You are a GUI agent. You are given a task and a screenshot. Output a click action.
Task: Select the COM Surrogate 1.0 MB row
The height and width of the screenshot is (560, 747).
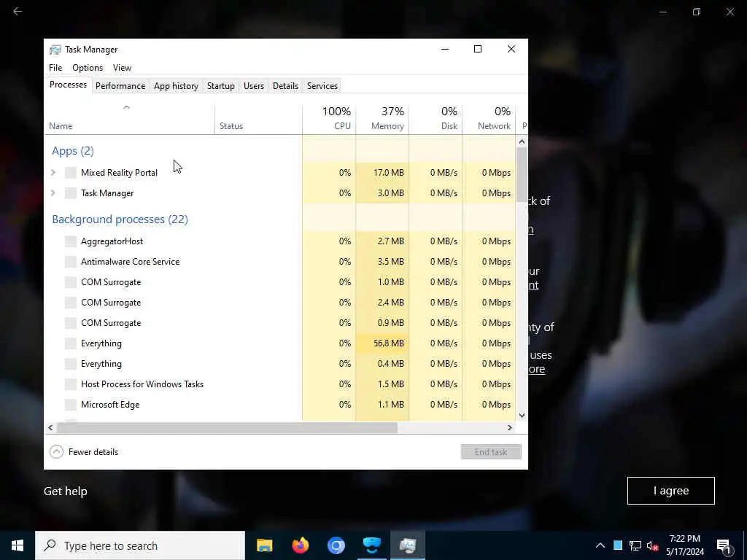[x=280, y=282]
